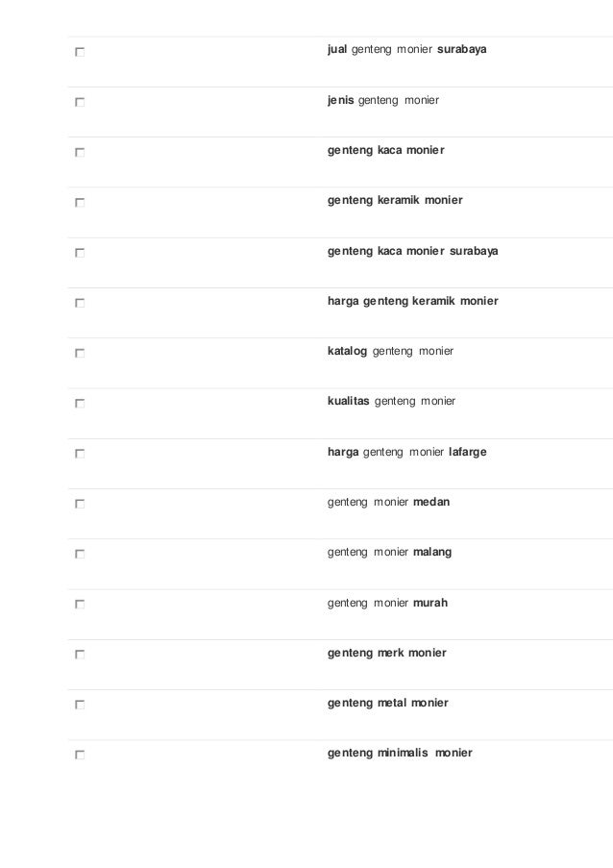
Task: Click keyword genteng monier malang
Action: (389, 553)
